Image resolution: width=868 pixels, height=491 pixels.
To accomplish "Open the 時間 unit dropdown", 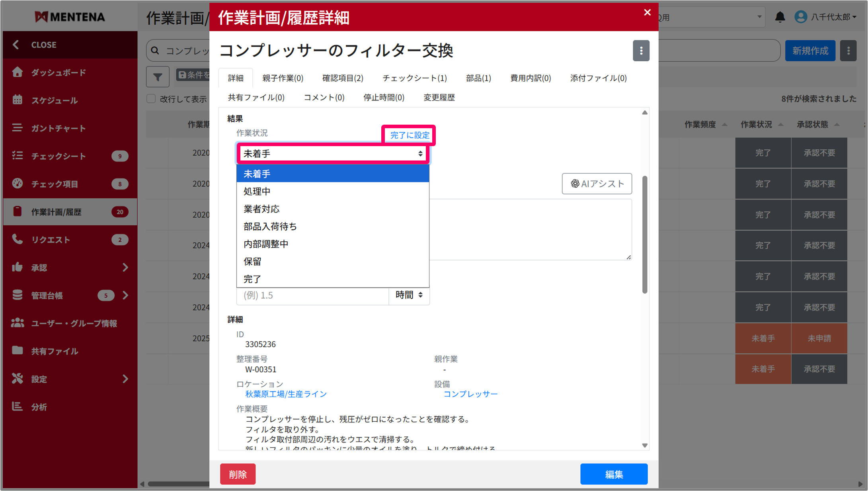I will click(x=409, y=295).
